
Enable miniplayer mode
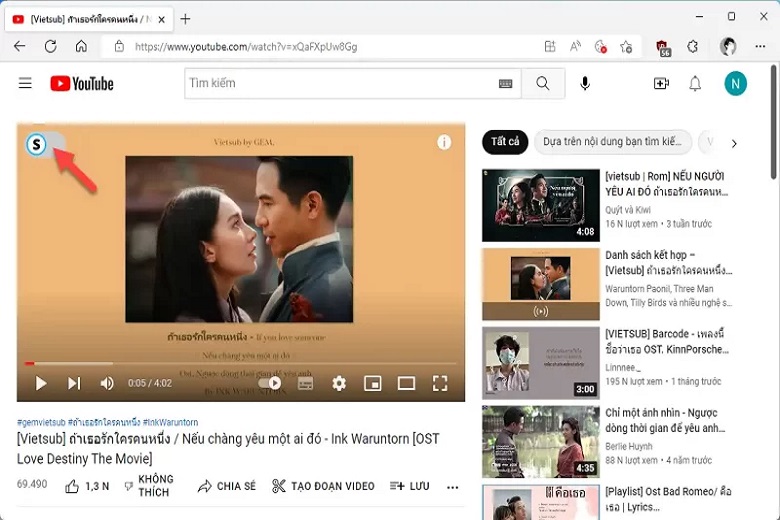click(x=373, y=383)
